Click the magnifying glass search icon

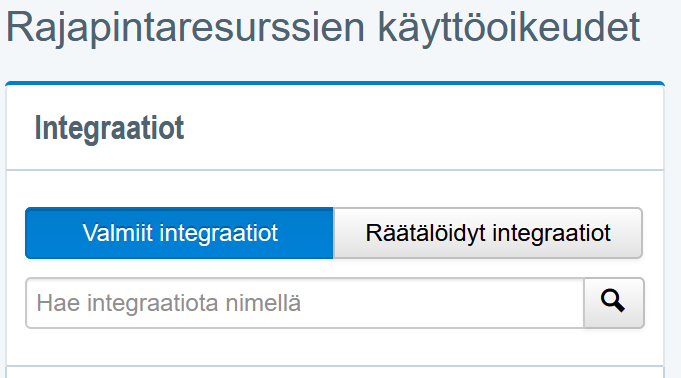pos(613,302)
